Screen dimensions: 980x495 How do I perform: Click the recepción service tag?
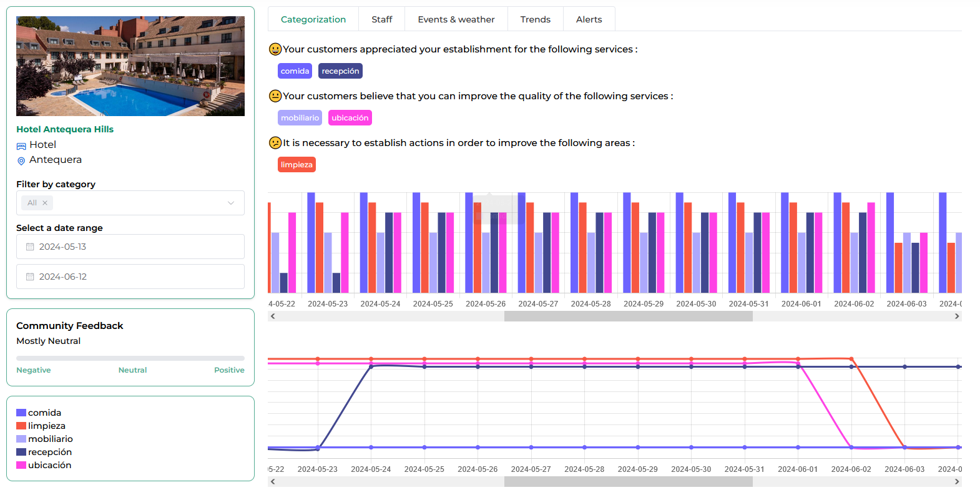(x=340, y=71)
